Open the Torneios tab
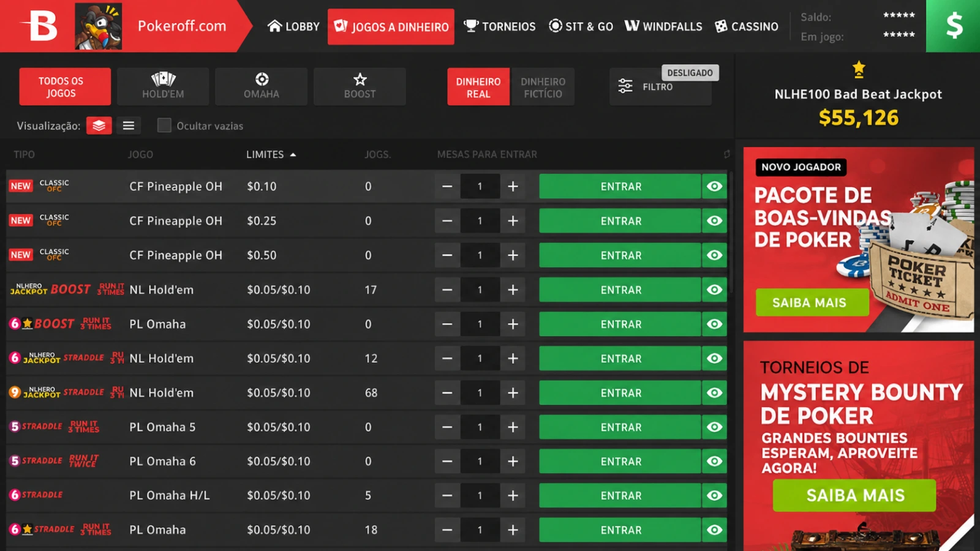This screenshot has height=551, width=980. coord(499,26)
